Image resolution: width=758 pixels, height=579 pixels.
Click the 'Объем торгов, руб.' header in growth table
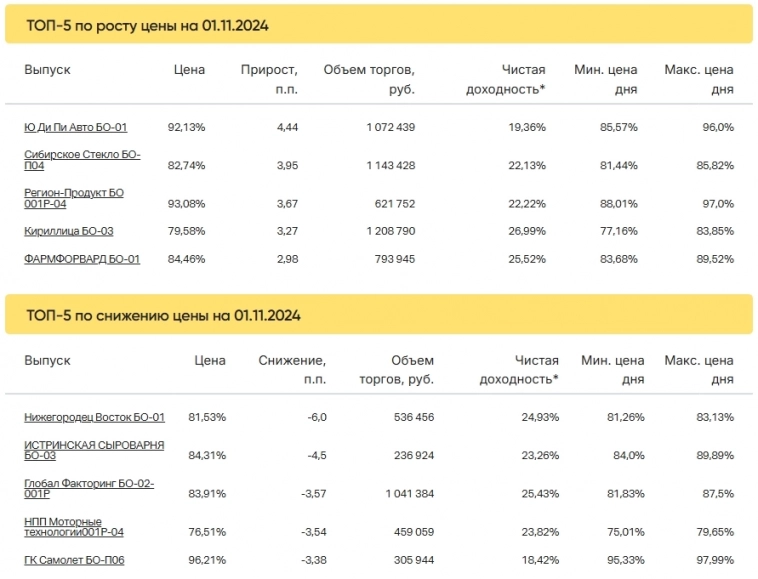pyautogui.click(x=369, y=79)
